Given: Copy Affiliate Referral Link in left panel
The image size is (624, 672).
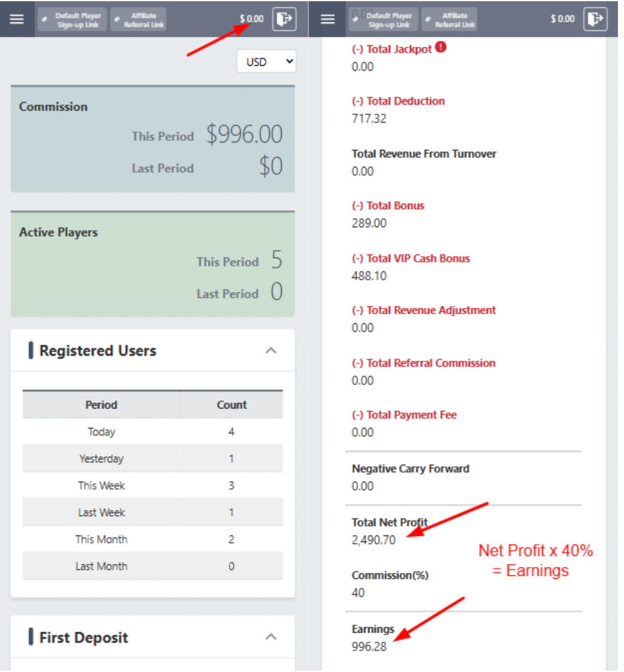Looking at the screenshot, I should click(139, 19).
